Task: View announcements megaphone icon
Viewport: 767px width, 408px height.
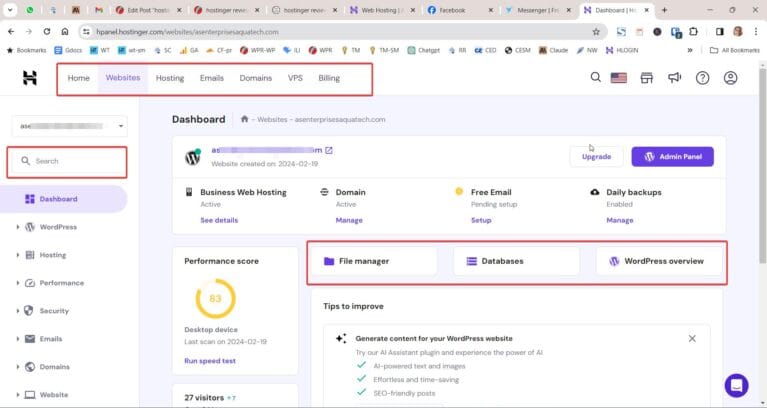Action: pyautogui.click(x=675, y=78)
